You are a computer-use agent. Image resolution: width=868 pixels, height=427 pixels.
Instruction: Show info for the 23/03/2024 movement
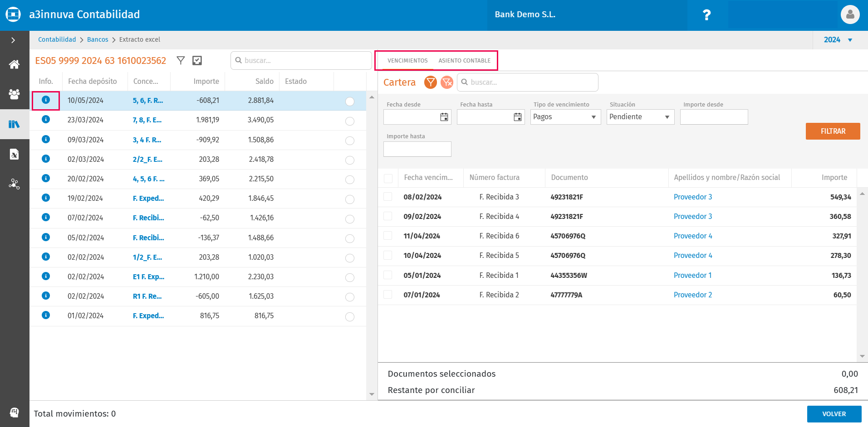pos(46,119)
